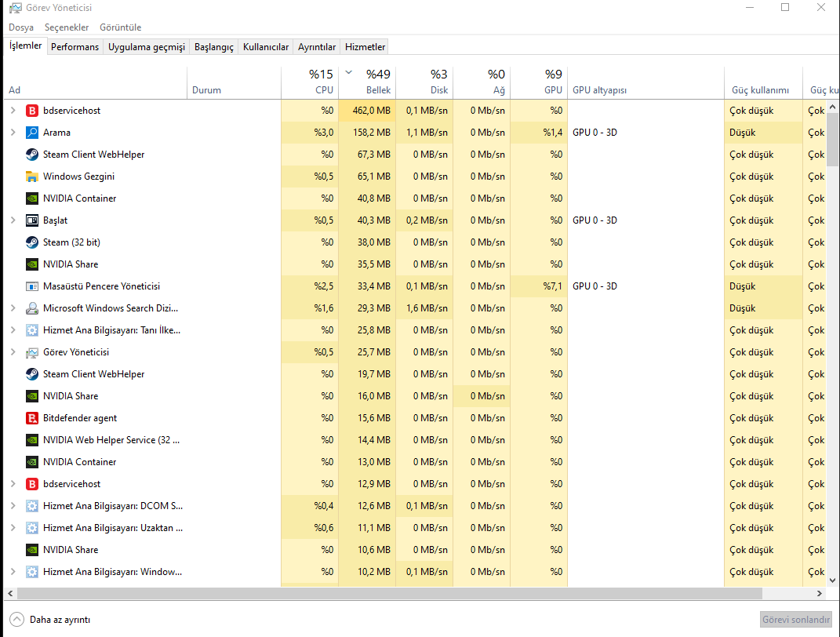Click the Hizmet Ana Bilgisayarı: Window gear icon
Image resolution: width=840 pixels, height=637 pixels.
[x=32, y=572]
